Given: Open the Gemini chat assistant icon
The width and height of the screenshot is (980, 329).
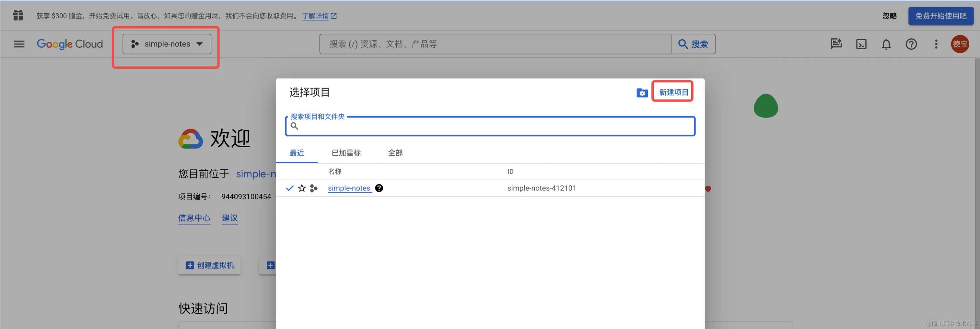Looking at the screenshot, I should pyautogui.click(x=836, y=44).
